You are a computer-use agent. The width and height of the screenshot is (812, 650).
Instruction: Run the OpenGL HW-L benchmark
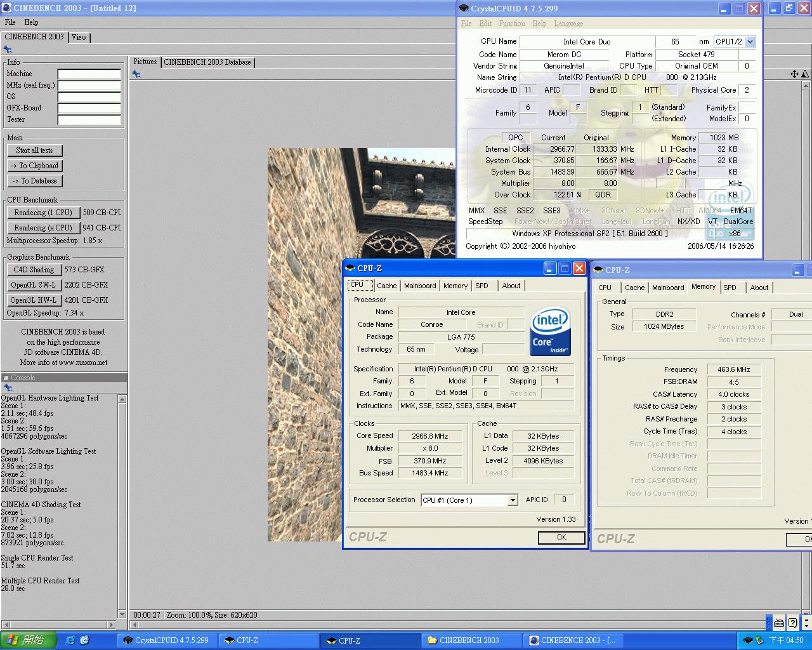(x=34, y=300)
